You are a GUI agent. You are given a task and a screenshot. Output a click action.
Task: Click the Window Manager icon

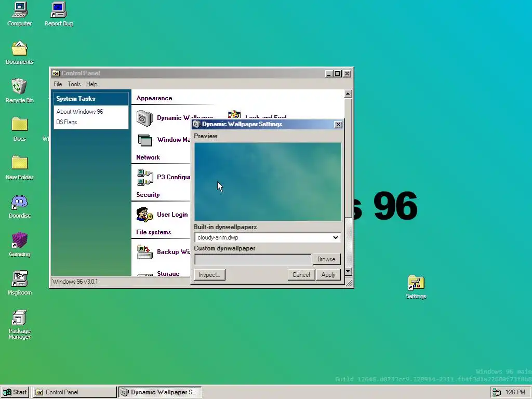(x=145, y=140)
